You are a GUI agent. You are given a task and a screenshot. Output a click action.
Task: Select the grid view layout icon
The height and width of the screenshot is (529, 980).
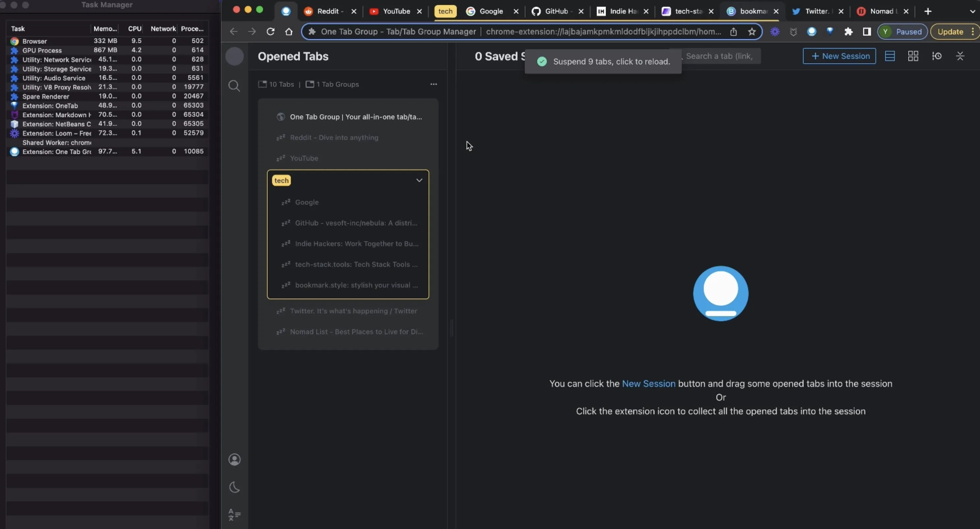coord(913,56)
